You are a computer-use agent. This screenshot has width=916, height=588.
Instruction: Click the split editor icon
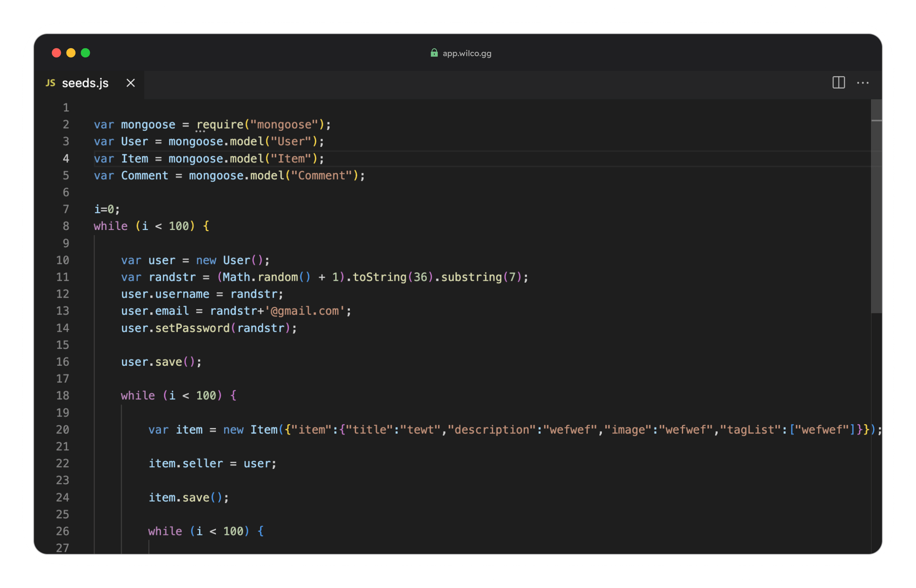pos(838,82)
